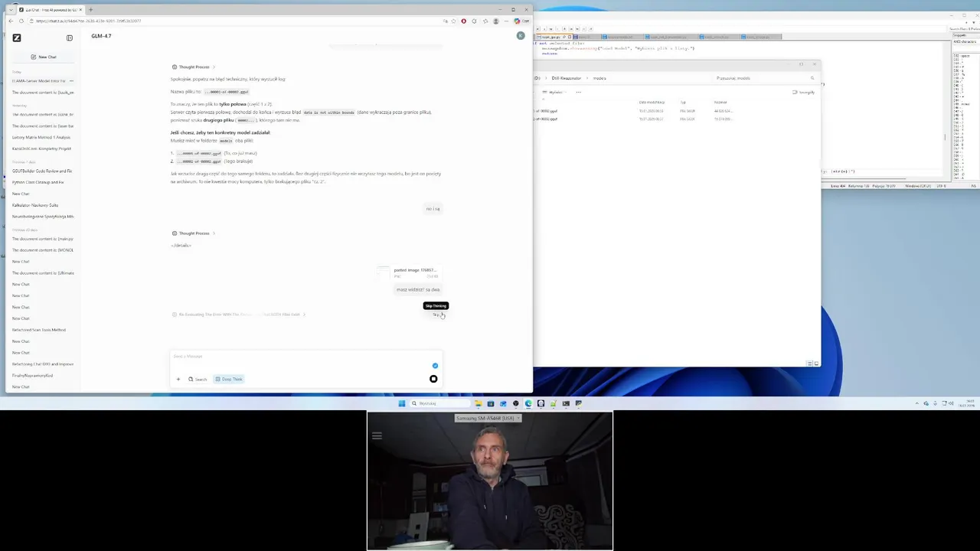
Task: Open Refactoring Chat DTO chat
Action: pyautogui.click(x=43, y=364)
